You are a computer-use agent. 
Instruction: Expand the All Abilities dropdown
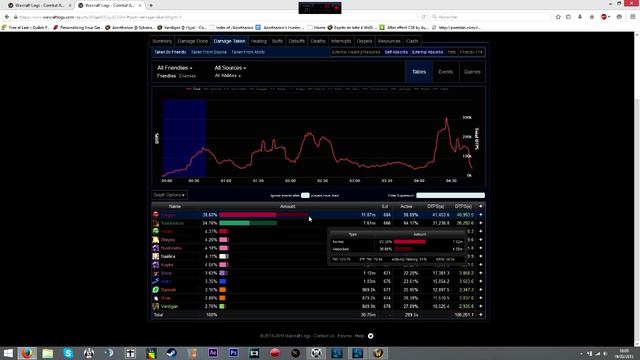point(228,76)
